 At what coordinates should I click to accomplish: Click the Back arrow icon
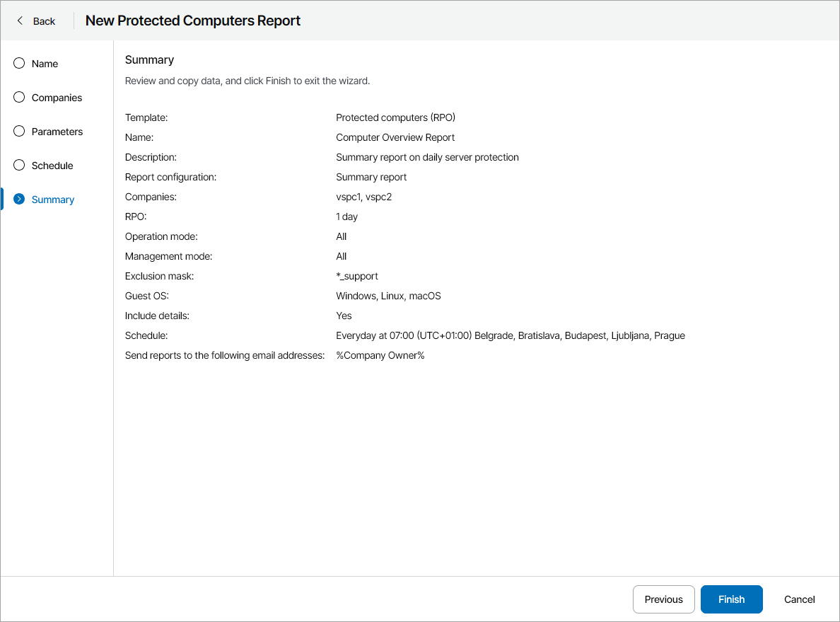(x=20, y=21)
